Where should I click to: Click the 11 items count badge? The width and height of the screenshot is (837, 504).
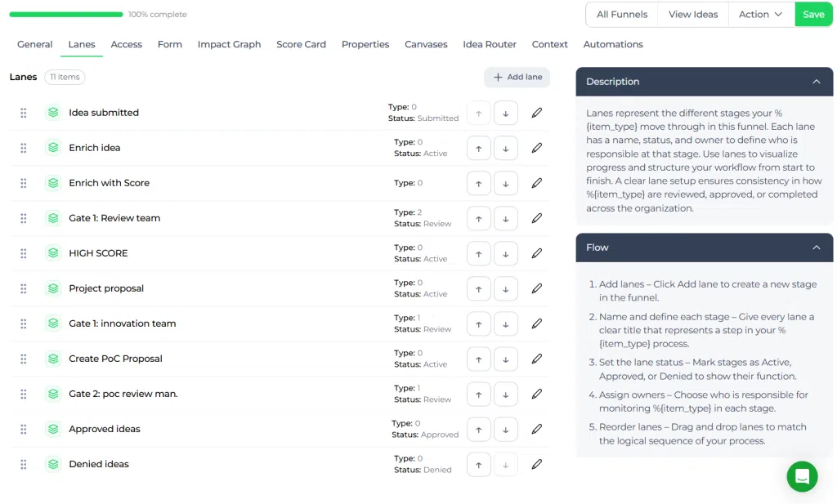click(65, 77)
